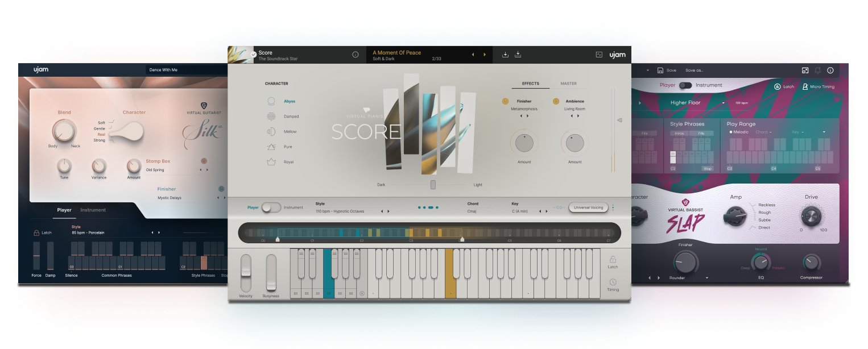Select the Mellow character icon
Viewport: 868px width, 349px height.
(272, 132)
